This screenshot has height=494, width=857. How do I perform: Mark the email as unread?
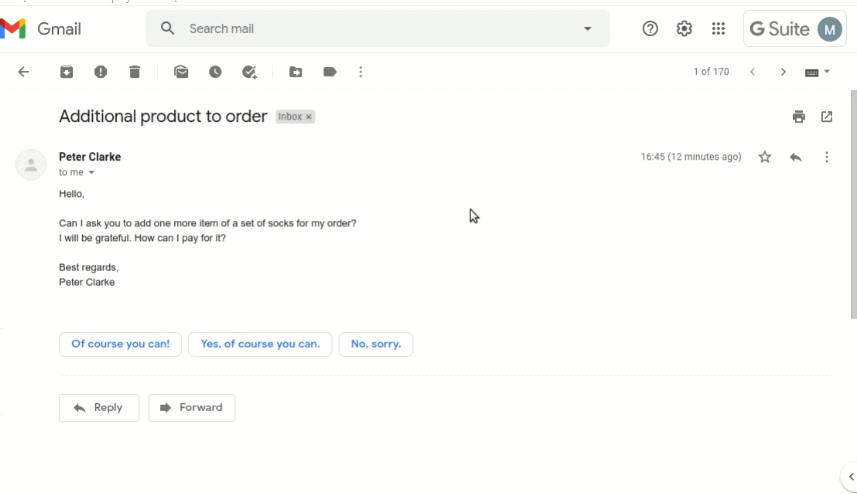181,72
